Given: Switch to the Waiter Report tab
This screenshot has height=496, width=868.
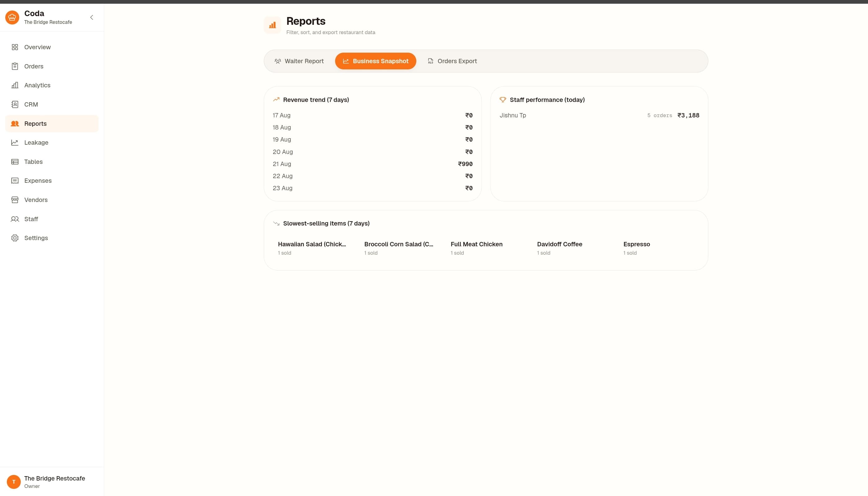Looking at the screenshot, I should 299,61.
